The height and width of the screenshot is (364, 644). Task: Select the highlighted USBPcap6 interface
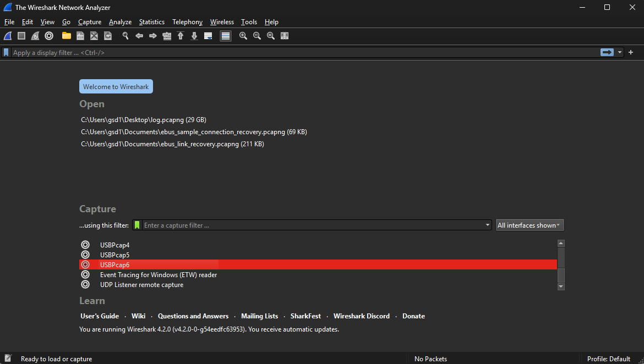(x=318, y=264)
